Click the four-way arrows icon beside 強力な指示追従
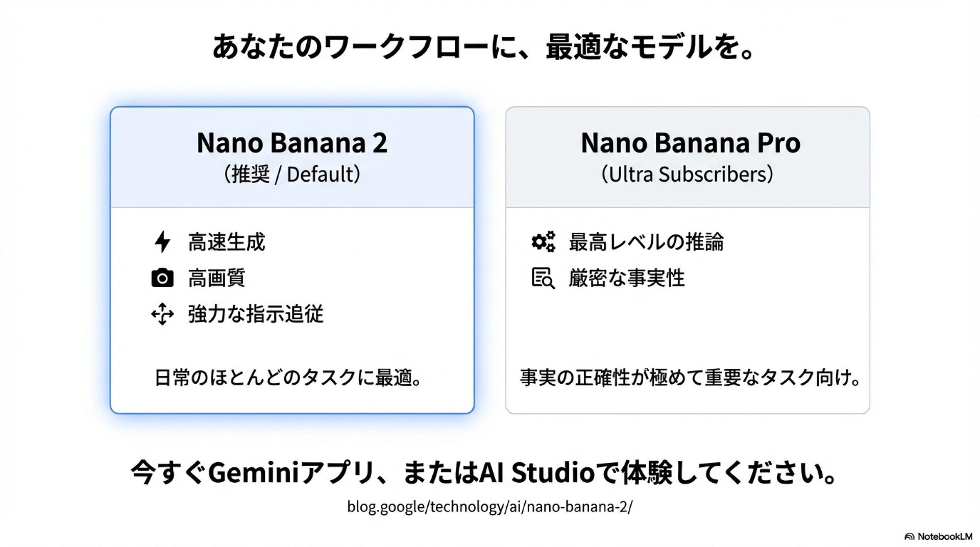The image size is (980, 547). tap(162, 314)
